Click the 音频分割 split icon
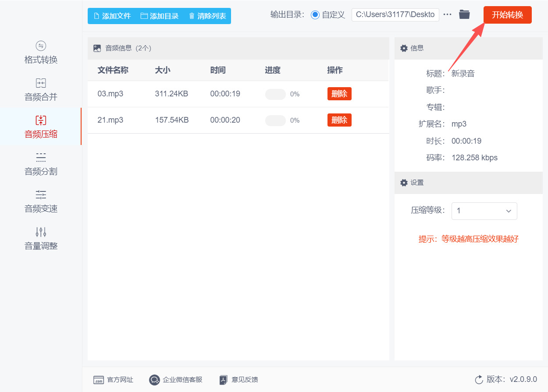548x392 pixels. tap(41, 158)
